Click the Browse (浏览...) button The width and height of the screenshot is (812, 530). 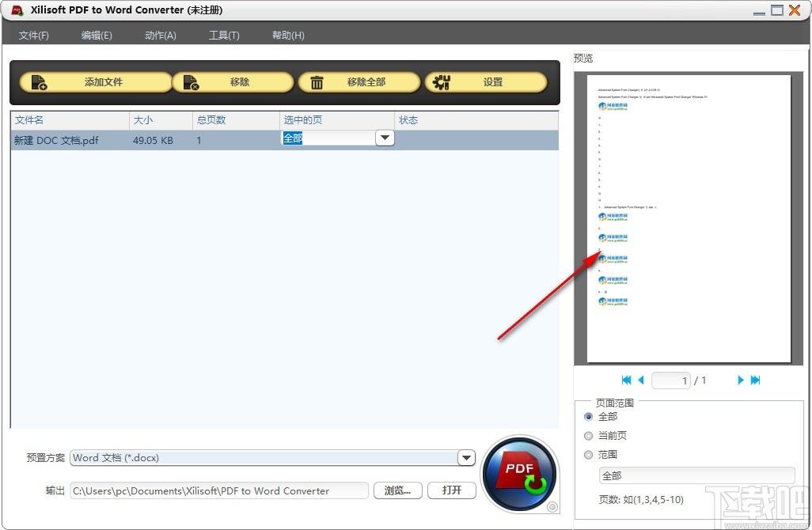pyautogui.click(x=398, y=490)
